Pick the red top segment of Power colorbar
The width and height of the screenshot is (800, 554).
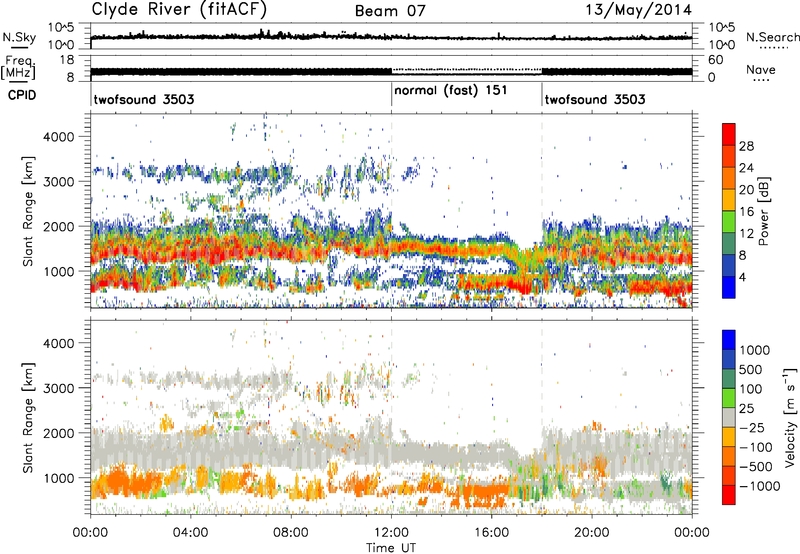pos(729,134)
